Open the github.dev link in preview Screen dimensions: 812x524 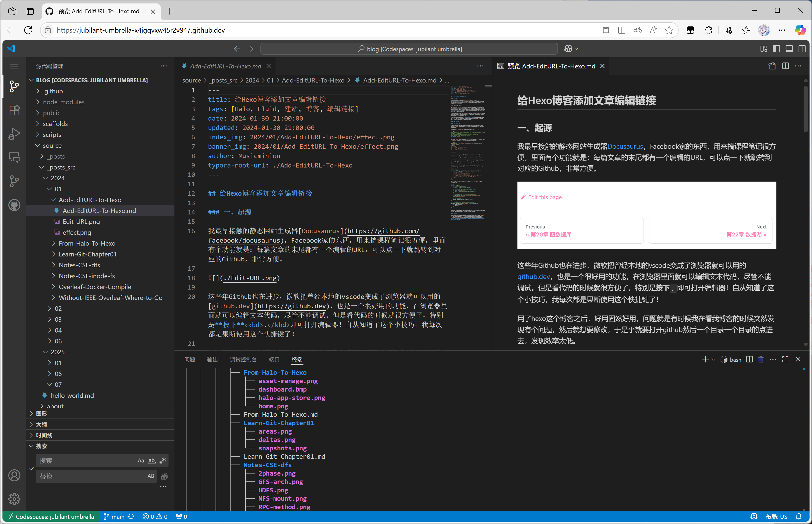click(533, 277)
